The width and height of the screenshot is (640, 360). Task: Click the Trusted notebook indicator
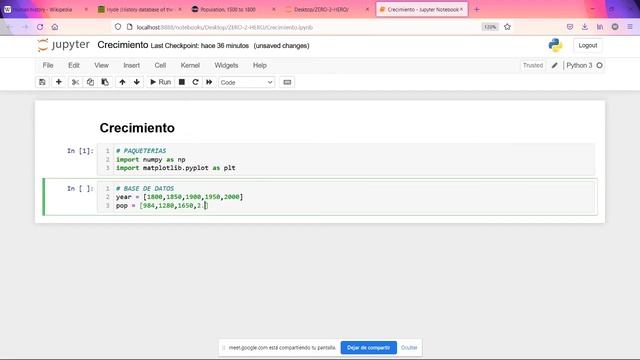pos(533,65)
